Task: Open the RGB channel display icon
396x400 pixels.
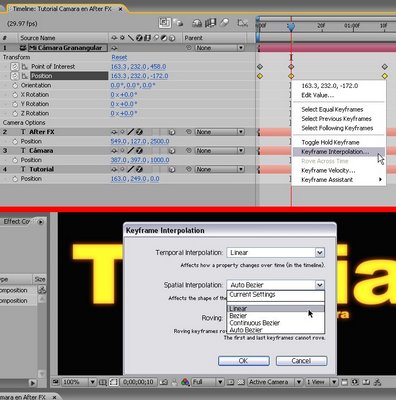Action: 185,382
